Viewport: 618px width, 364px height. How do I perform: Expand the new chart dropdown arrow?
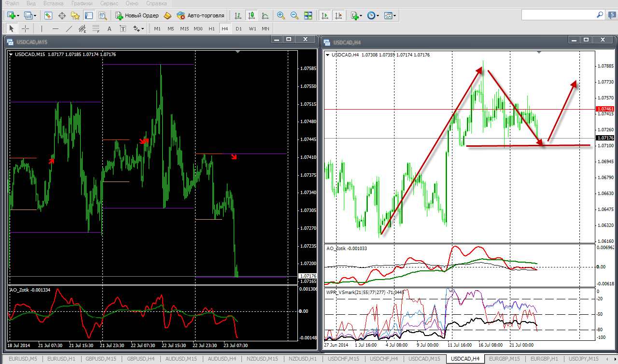18,15
